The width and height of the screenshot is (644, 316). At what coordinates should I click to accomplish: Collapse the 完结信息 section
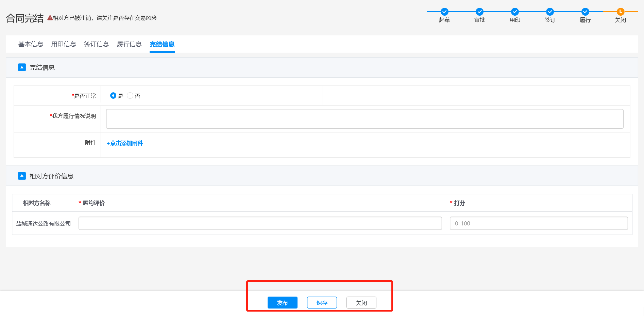(22, 67)
